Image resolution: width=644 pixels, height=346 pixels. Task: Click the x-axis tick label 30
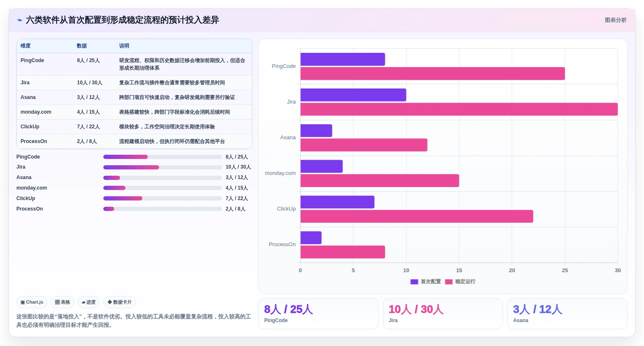(618, 271)
